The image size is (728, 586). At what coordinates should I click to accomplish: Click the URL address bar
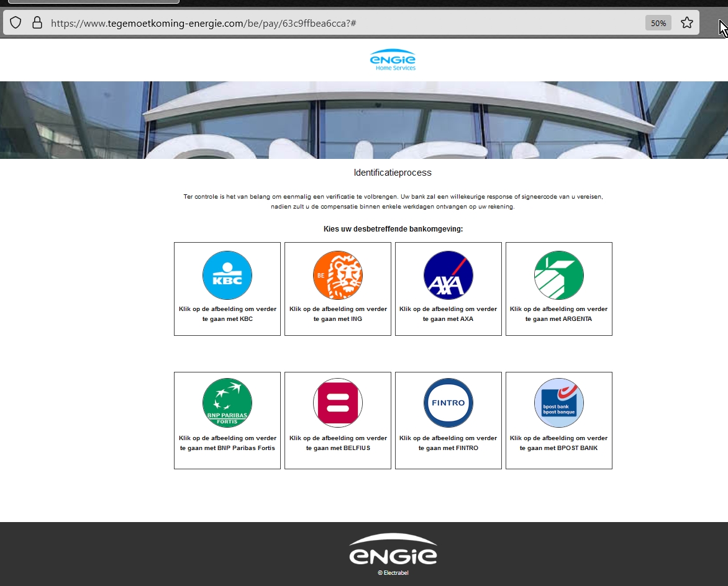click(x=311, y=23)
